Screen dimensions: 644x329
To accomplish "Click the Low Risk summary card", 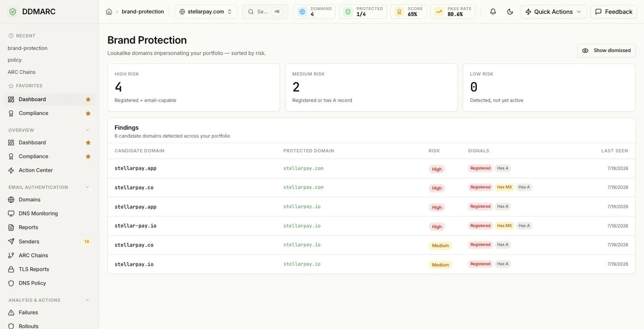I will pos(549,88).
